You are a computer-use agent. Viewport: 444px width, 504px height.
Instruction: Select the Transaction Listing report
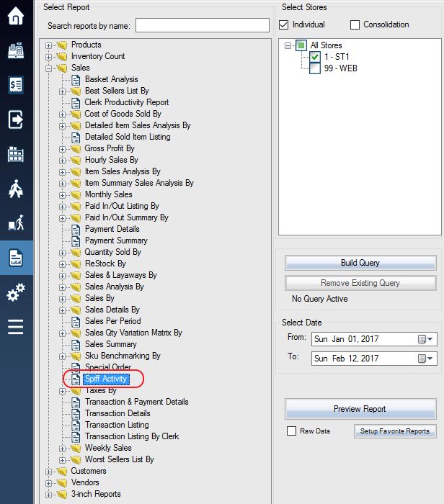click(117, 425)
